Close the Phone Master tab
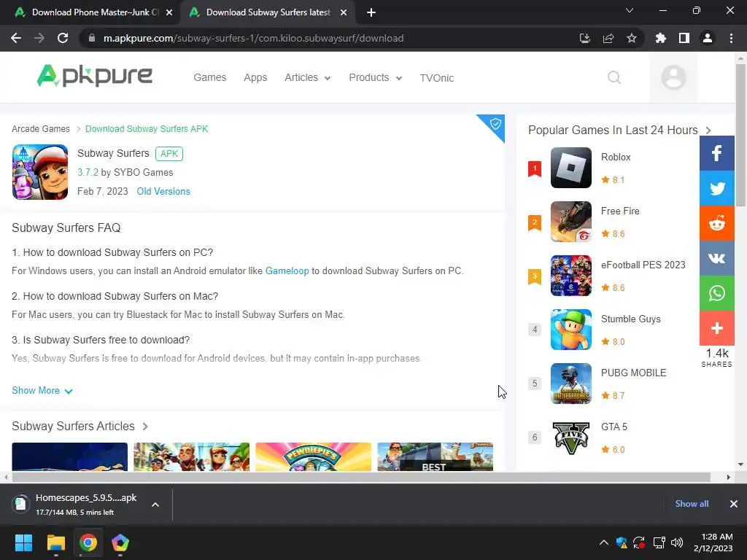This screenshot has height=560, width=747. pos(169,12)
